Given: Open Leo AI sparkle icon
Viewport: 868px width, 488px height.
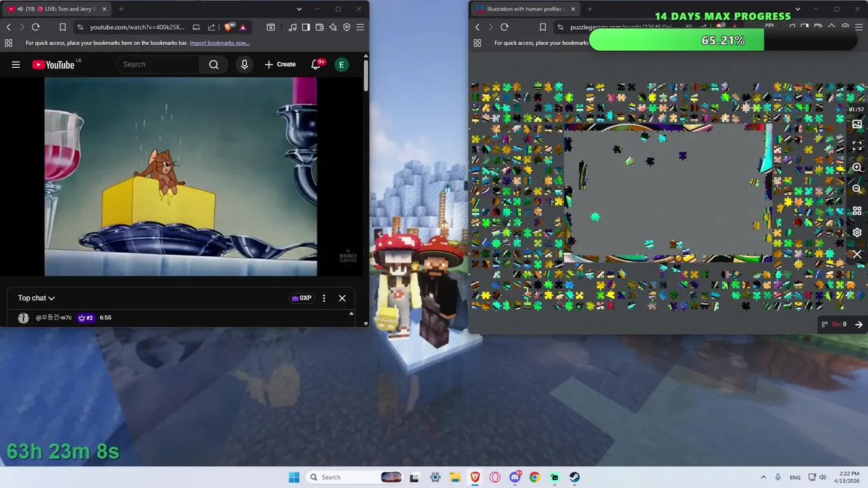Looking at the screenshot, I should click(x=333, y=27).
